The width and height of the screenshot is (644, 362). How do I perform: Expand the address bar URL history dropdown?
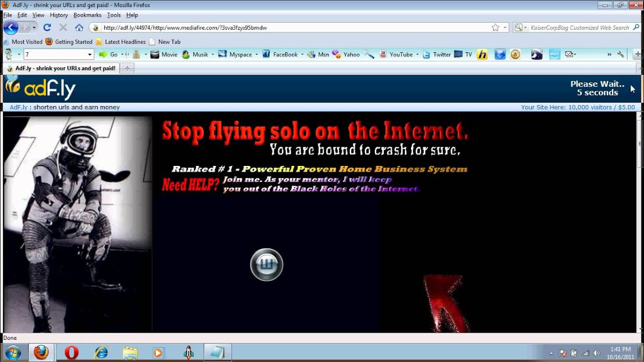click(x=505, y=28)
